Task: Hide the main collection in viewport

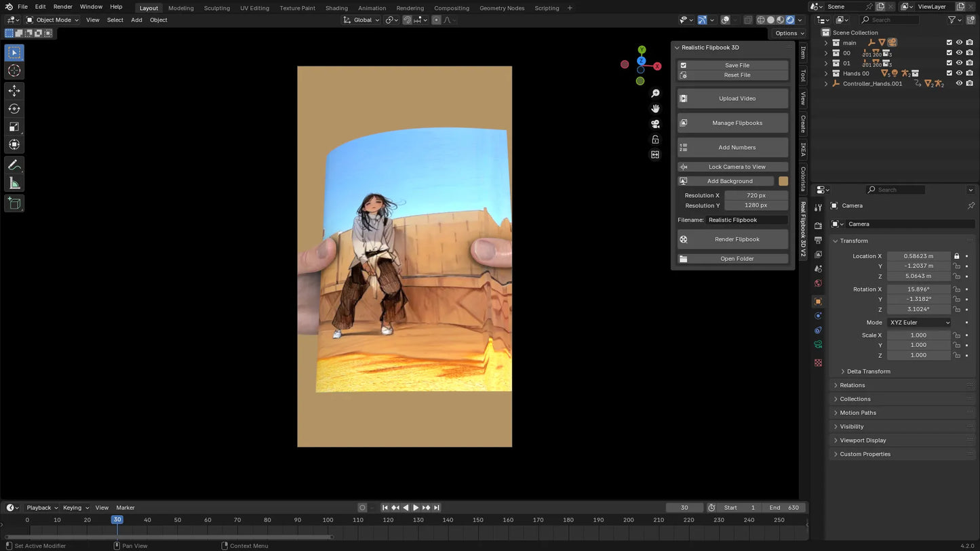Action: point(960,43)
